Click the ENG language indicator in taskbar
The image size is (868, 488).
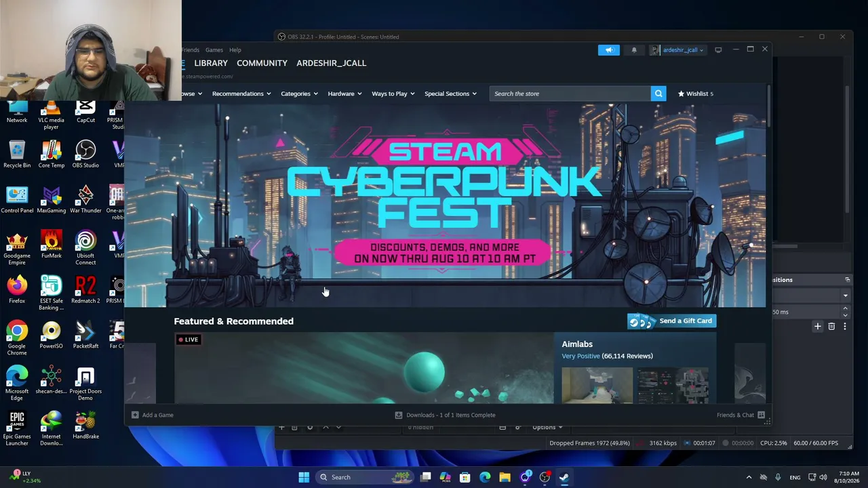point(795,477)
